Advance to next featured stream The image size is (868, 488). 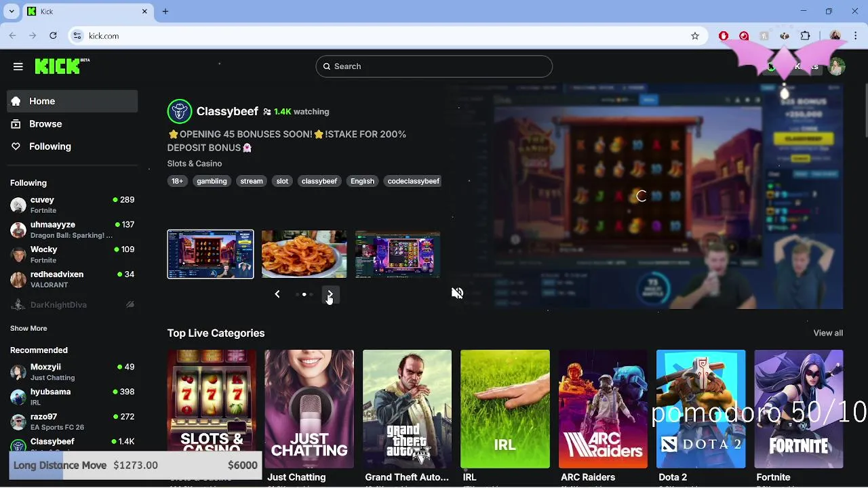point(330,294)
